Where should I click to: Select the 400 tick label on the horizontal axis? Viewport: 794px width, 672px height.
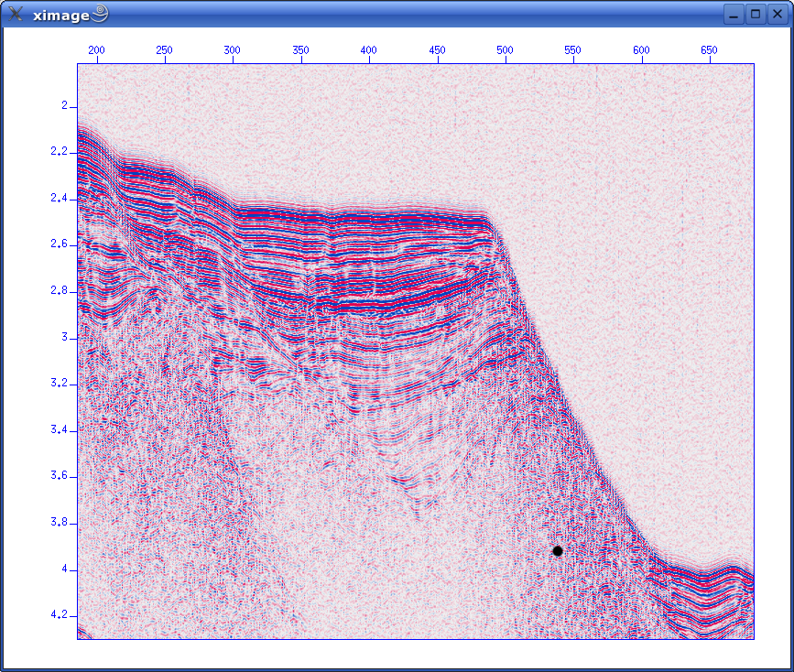click(369, 49)
